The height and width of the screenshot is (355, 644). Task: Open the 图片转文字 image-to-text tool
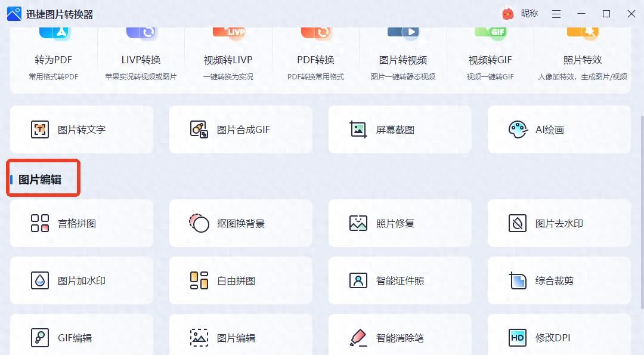click(x=82, y=129)
